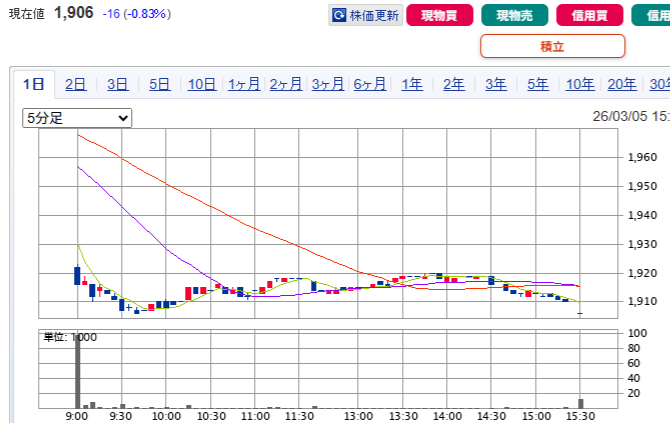Click the tall 9:00 opening volume bar

point(76,370)
